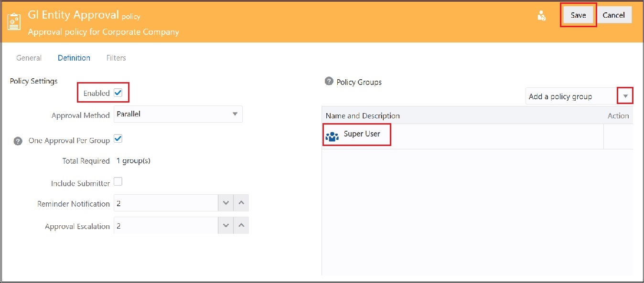Decrement the Reminder Notification value
The width and height of the screenshot is (644, 283).
click(225, 202)
